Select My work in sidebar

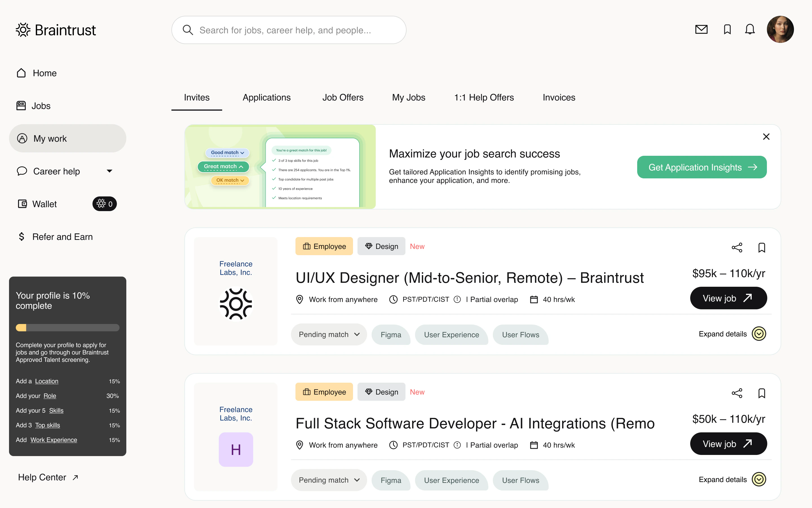click(x=67, y=138)
